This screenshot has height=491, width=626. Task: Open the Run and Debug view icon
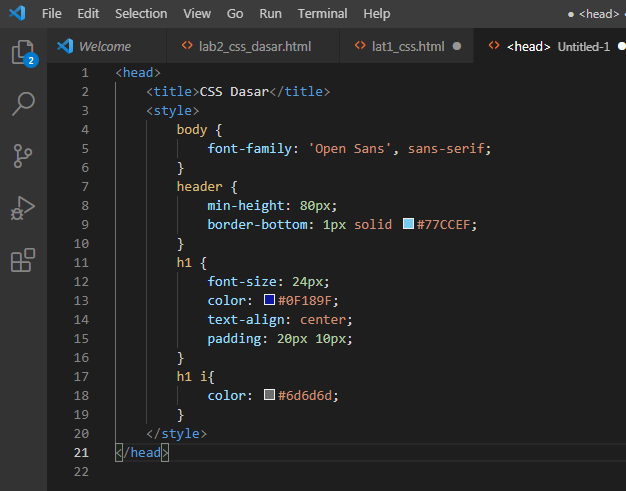(23, 208)
